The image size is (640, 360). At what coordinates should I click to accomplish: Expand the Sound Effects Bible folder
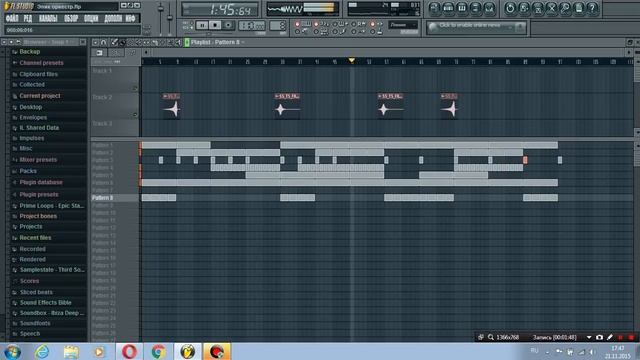click(x=45, y=302)
